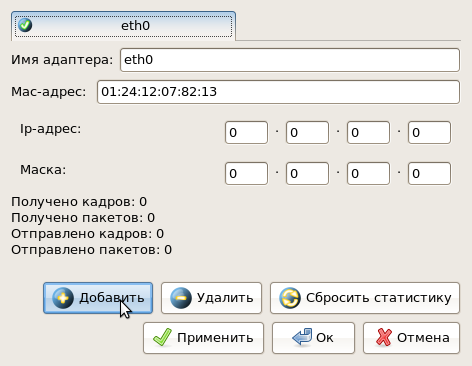The image size is (472, 366).
Task: Click the 'Маска:' label
Action: point(43,170)
